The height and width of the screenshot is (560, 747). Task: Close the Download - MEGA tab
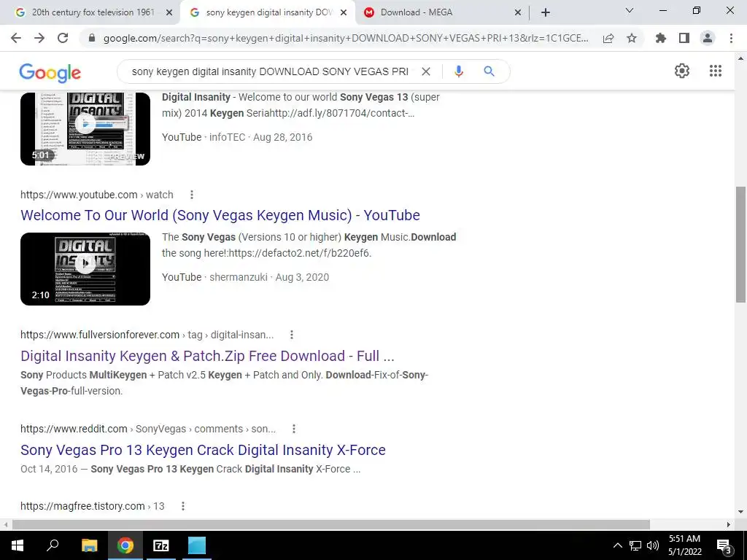tap(518, 12)
